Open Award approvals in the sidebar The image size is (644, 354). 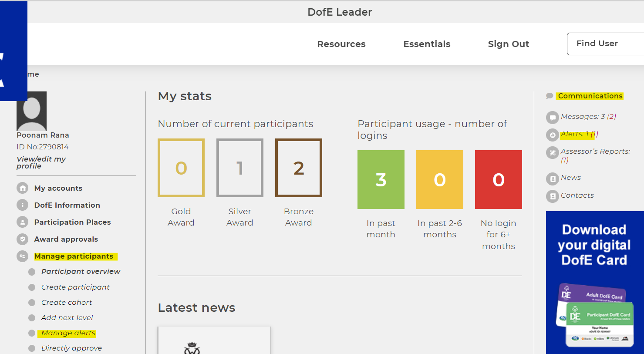click(x=66, y=239)
